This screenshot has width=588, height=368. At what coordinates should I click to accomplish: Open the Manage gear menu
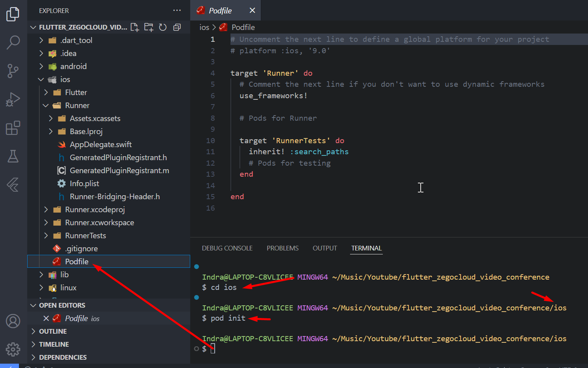pyautogui.click(x=13, y=349)
